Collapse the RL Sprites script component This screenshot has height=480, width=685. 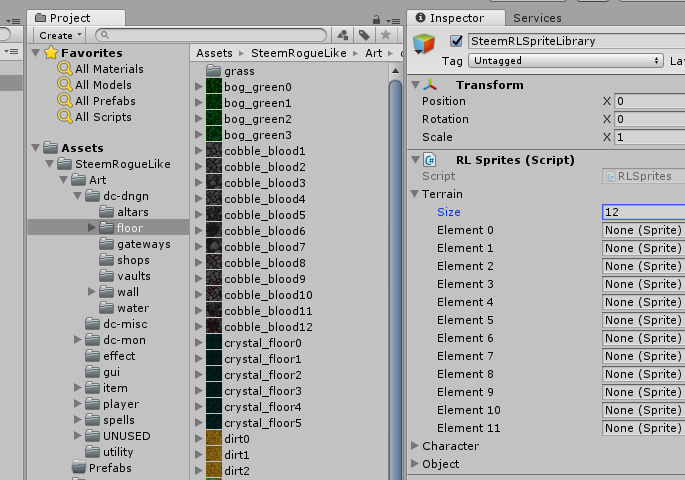point(415,160)
